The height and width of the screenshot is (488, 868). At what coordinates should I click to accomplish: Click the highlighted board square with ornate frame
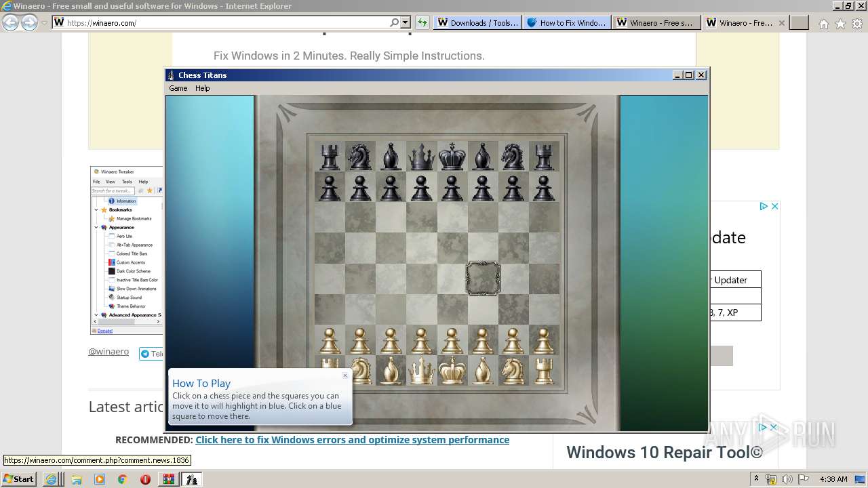483,279
